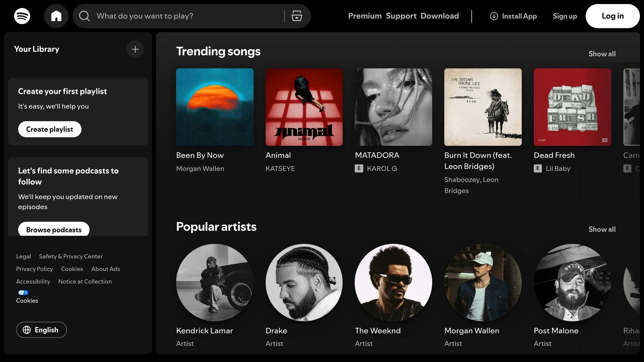Viewport: 644px width, 362px height.
Task: Click the 'Kendrick Lamar' artist name
Action: (204, 331)
